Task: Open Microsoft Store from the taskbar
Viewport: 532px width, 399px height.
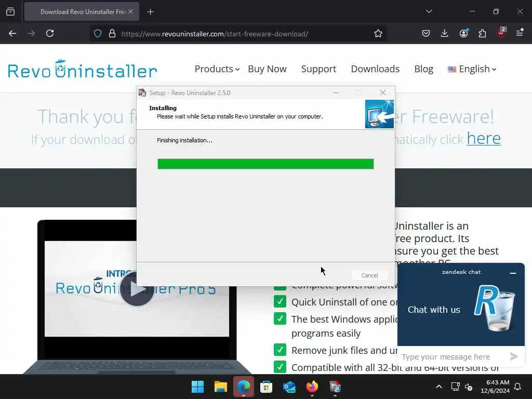Action: point(267,387)
